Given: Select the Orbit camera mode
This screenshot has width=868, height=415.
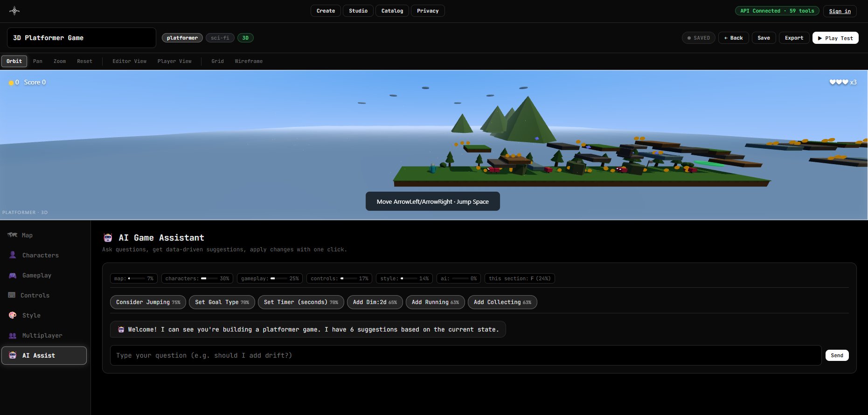Looking at the screenshot, I should 14,61.
